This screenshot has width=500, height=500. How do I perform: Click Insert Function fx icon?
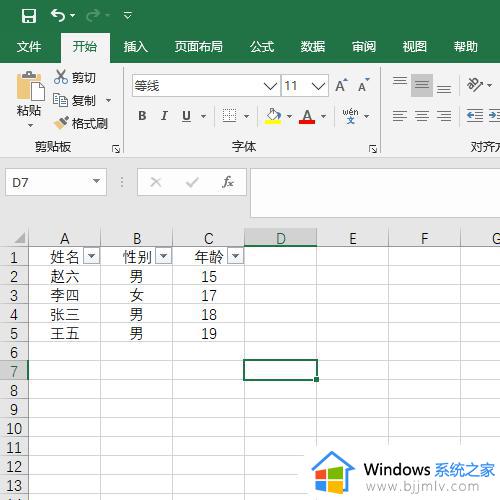tap(228, 182)
